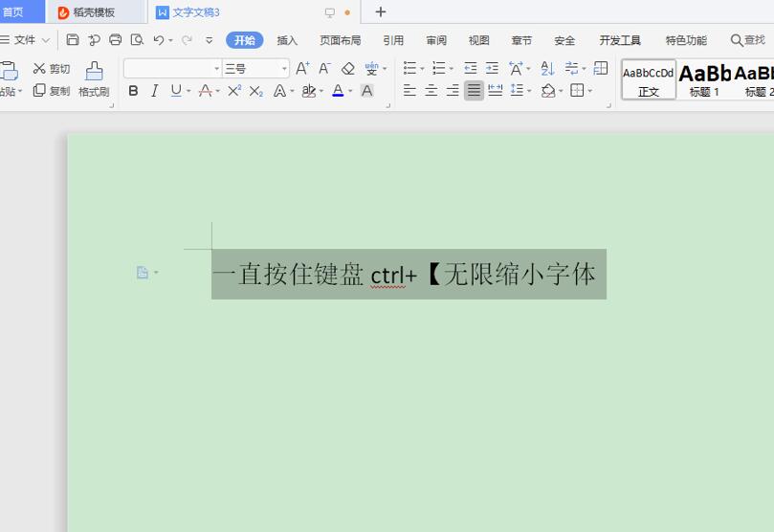This screenshot has height=532, width=774.
Task: Switch to 页面布局 tab
Action: click(340, 40)
